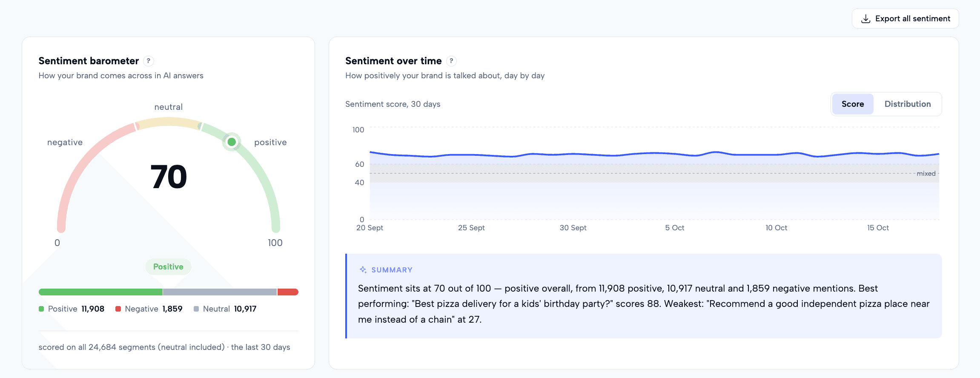Image resolution: width=980 pixels, height=378 pixels.
Task: Switch to the Score tab
Action: (x=853, y=104)
